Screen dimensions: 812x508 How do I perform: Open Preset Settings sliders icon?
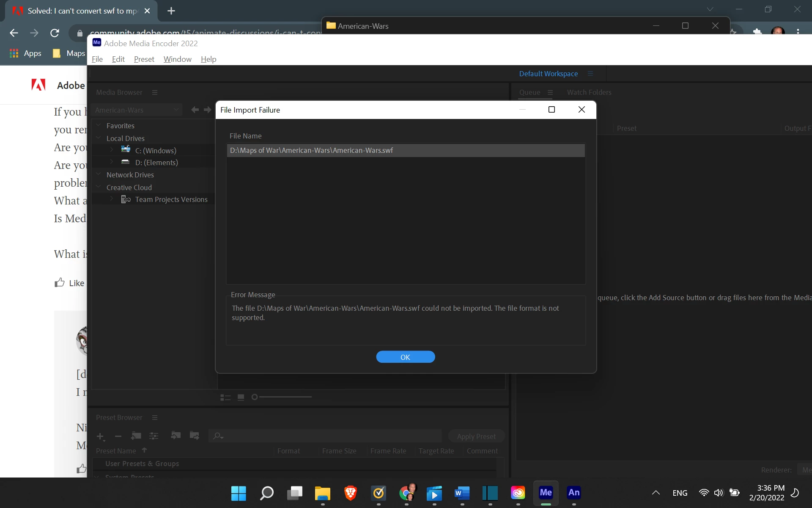point(154,436)
